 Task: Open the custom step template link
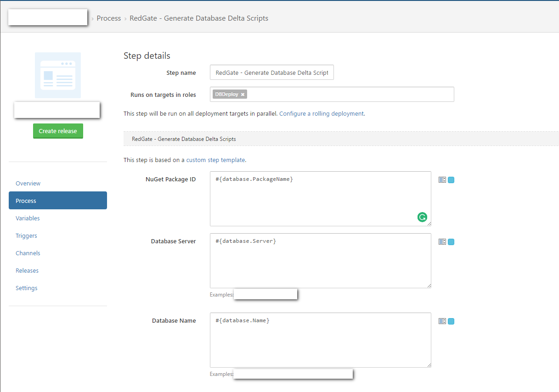(215, 160)
